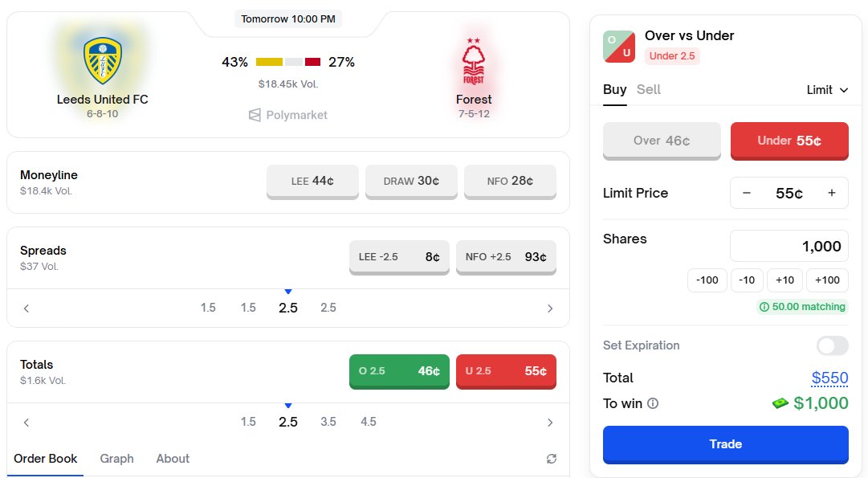Viewport: 868px width, 478px height.
Task: Click the Shares input field
Action: pos(789,246)
